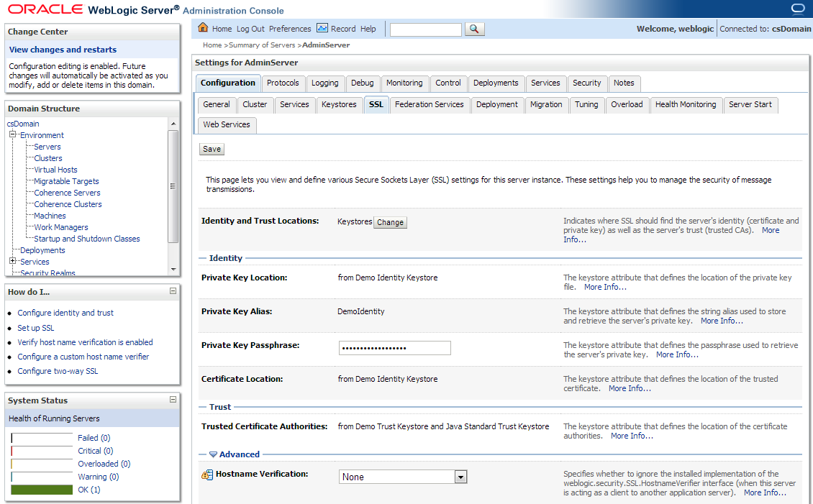Open the Hostname Verification dropdown
This screenshot has height=504, width=813.
[461, 476]
